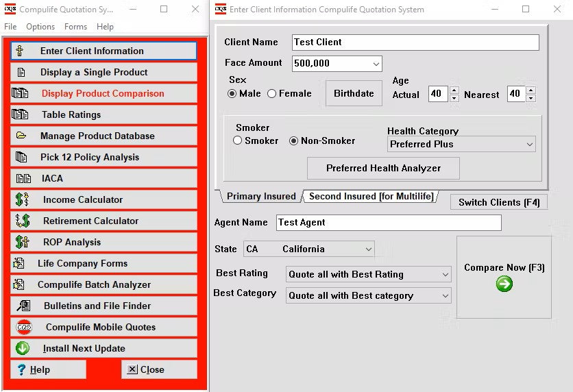Expand the Face Amount dropdown
This screenshot has height=392, width=573.
376,64
